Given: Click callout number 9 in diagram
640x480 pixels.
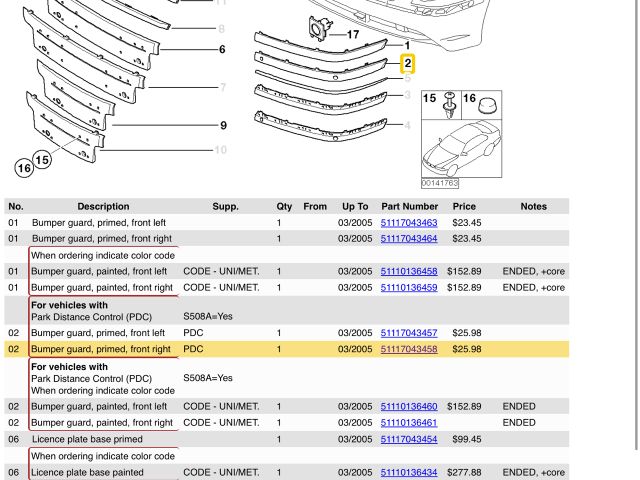Looking at the screenshot, I should 223,125.
